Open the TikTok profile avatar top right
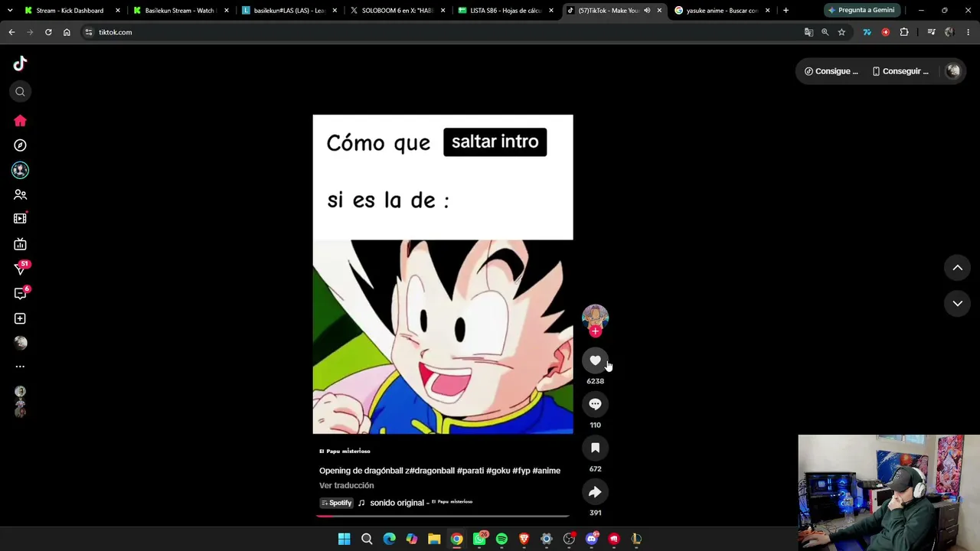The height and width of the screenshot is (551, 980). (953, 71)
